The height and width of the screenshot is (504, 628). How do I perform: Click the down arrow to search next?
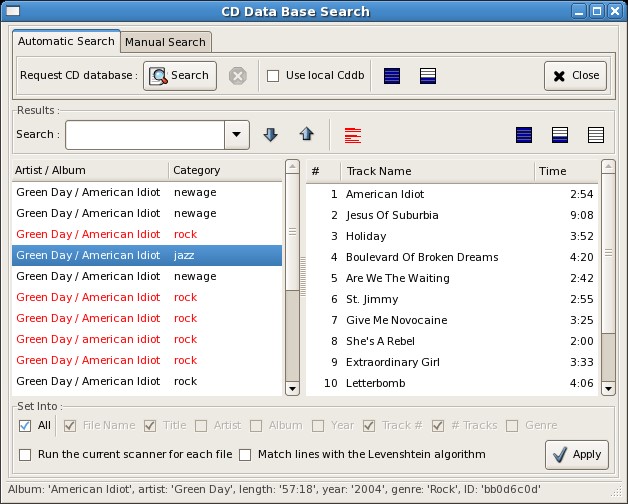click(270, 135)
